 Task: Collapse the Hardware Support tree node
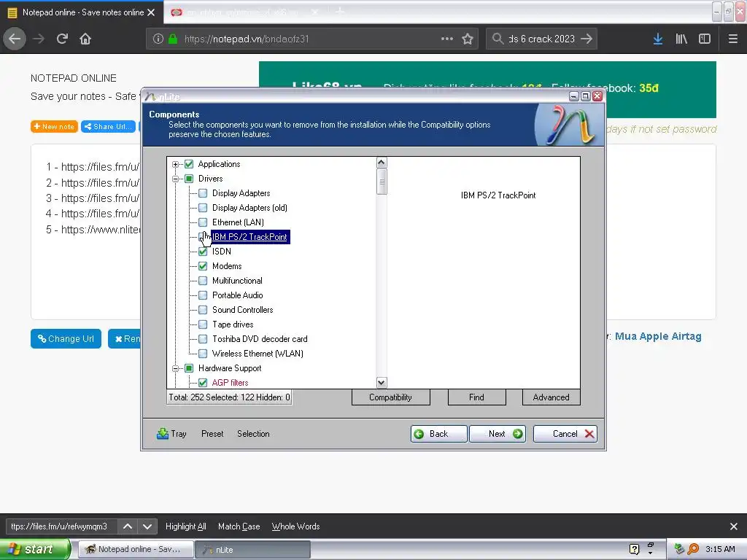tap(175, 368)
